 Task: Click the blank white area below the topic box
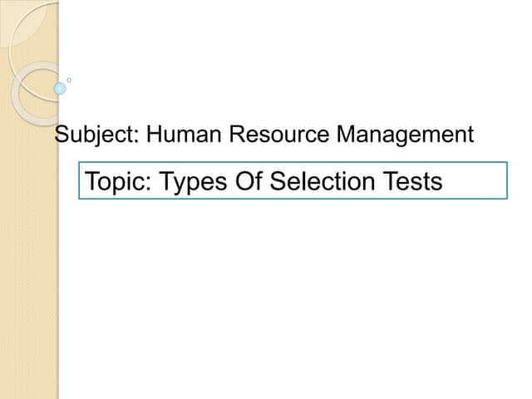291,291
